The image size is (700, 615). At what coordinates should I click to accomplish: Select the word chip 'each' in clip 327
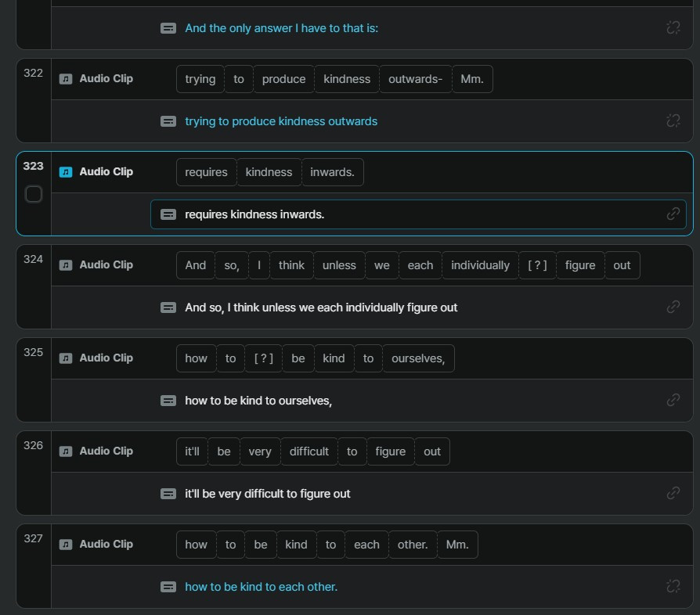click(x=366, y=545)
